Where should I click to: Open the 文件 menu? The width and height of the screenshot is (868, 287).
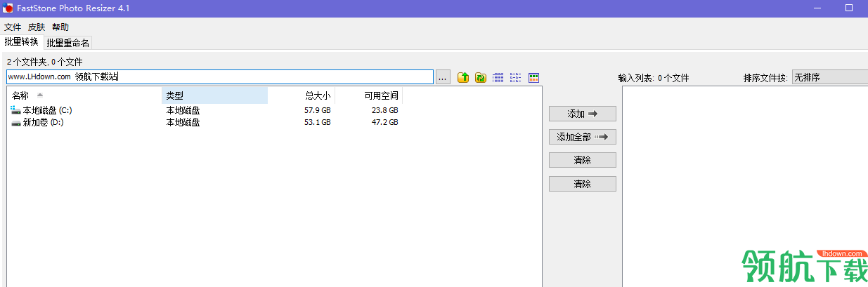[13, 27]
